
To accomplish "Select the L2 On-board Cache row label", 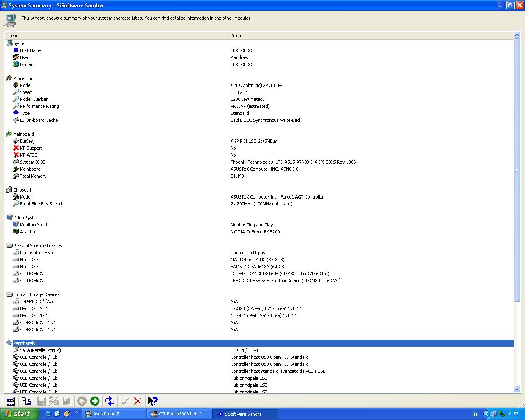I will click(39, 120).
